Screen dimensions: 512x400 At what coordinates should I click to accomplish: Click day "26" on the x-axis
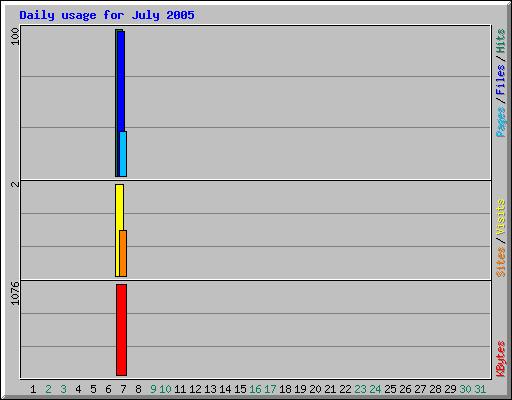(x=405, y=389)
